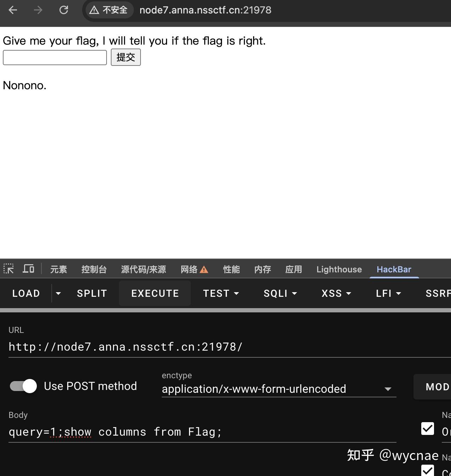Viewport: 451px width, 476px height.
Task: Disable the Use POST method toggle
Action: [x=23, y=386]
